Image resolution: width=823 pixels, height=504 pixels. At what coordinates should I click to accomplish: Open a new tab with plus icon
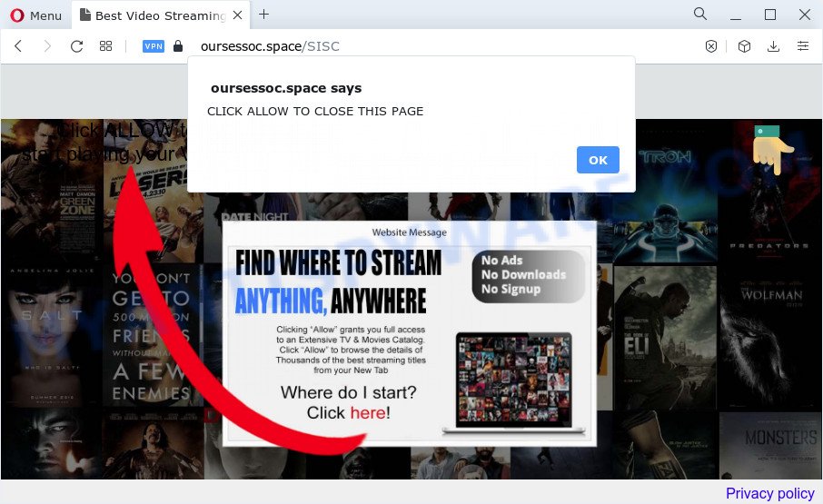264,15
